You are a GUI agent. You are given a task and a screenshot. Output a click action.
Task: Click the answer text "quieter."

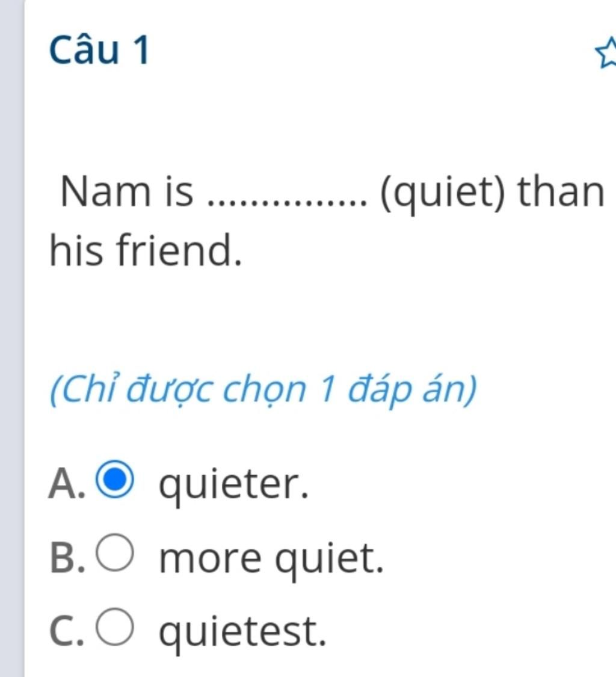(x=233, y=485)
